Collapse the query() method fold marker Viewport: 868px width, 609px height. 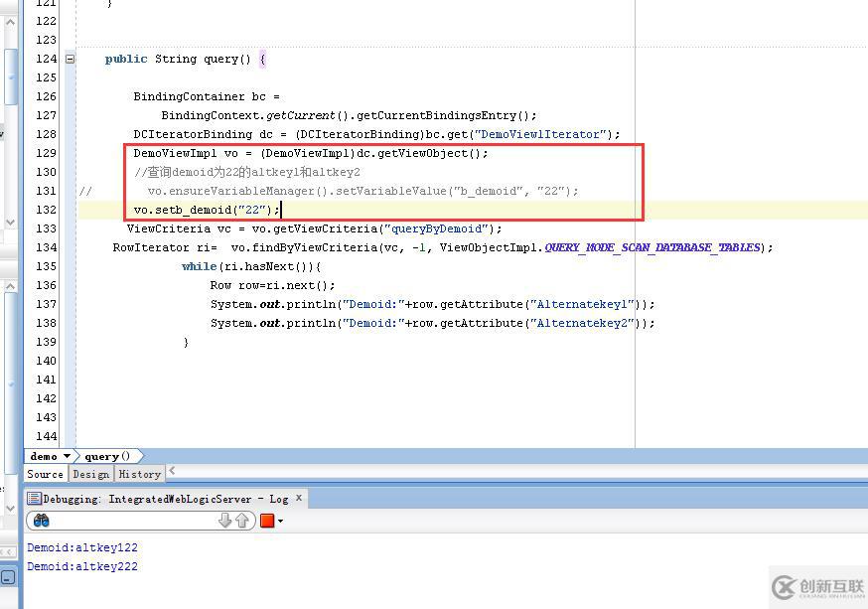coord(71,59)
